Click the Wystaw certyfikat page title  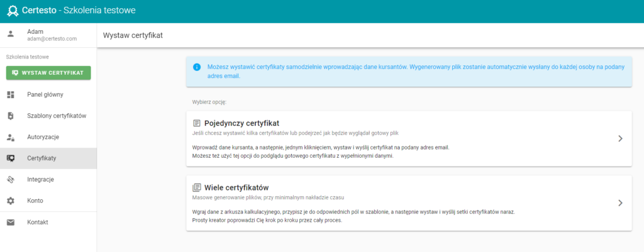point(133,35)
